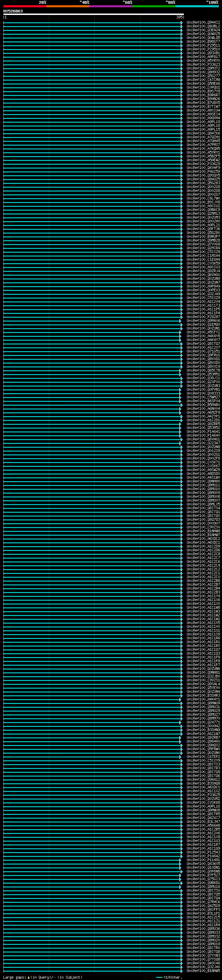The height and width of the screenshot is (980, 222).
Task: Click the UniRef100_A6N004 label
Action: point(203,408)
